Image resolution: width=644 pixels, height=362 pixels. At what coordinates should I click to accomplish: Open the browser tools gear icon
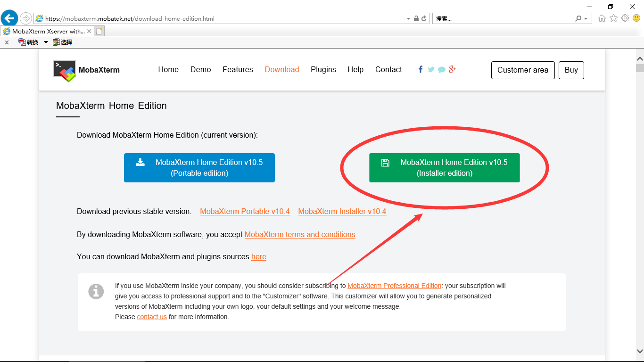(x=625, y=18)
